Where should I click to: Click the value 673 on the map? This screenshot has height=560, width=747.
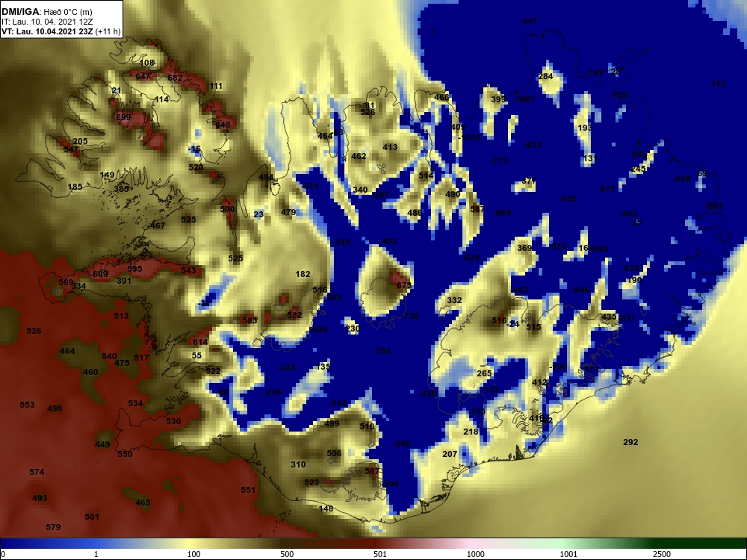coord(403,285)
